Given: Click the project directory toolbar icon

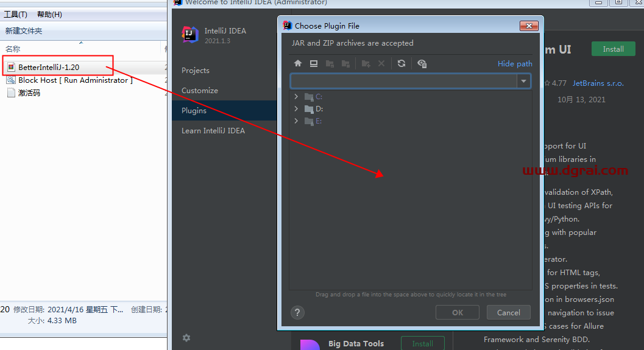Looking at the screenshot, I should pyautogui.click(x=330, y=63).
